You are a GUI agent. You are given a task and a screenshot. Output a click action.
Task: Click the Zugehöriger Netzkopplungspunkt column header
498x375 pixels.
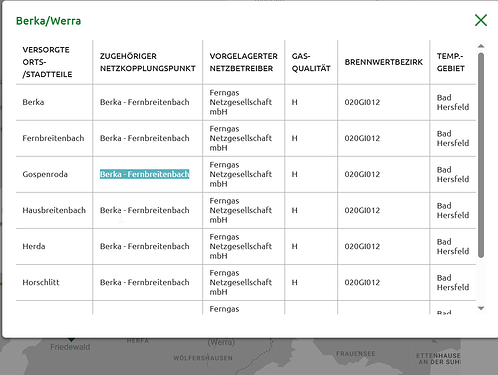[148, 62]
